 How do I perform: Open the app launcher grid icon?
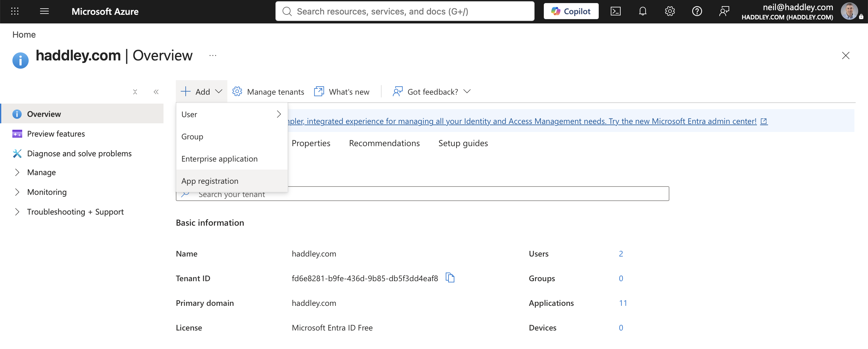[15, 11]
